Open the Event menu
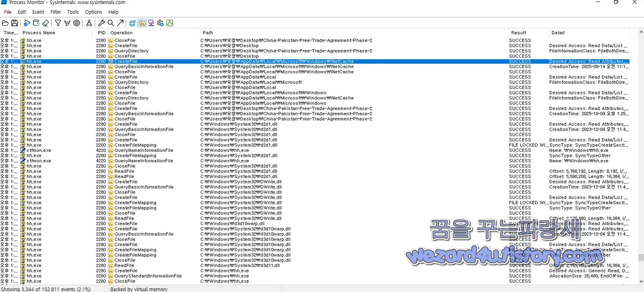Screen dimensions: 644x292 [x=38, y=12]
